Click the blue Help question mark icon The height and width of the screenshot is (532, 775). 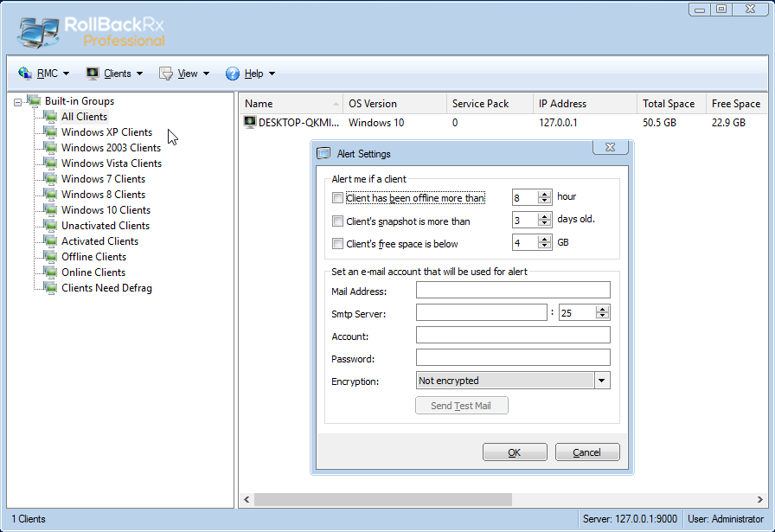coord(233,74)
